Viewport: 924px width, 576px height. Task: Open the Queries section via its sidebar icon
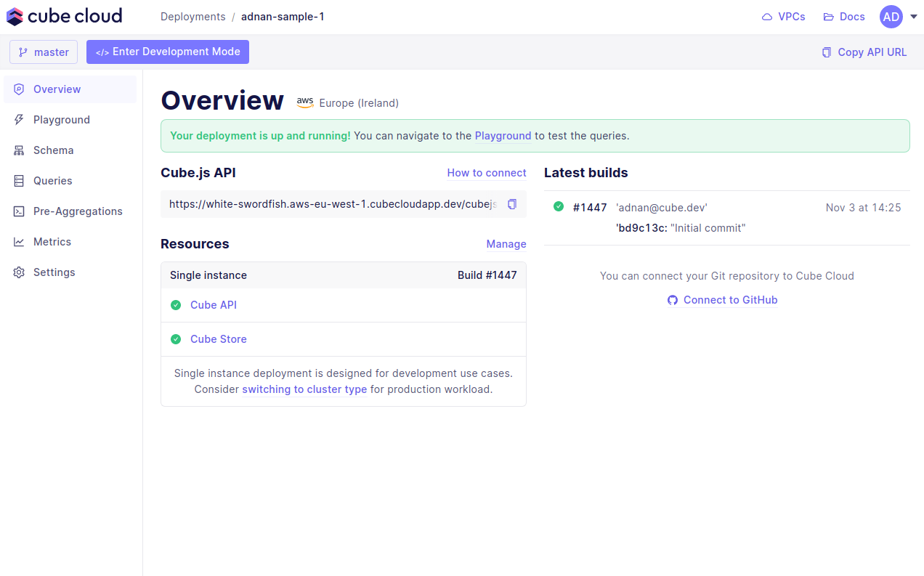(17, 180)
